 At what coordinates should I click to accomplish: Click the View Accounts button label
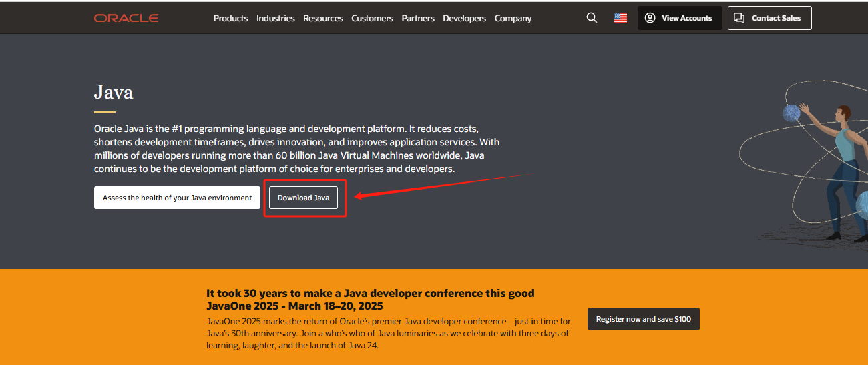point(686,18)
